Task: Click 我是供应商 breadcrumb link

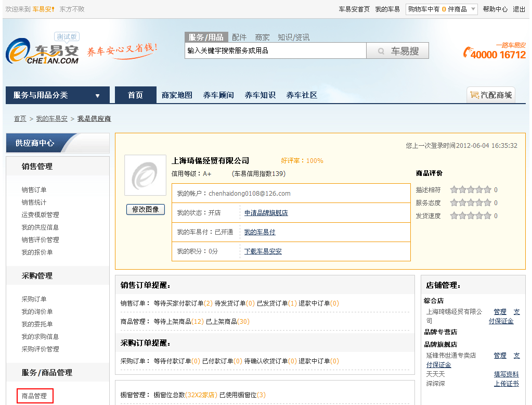Action: pos(94,119)
